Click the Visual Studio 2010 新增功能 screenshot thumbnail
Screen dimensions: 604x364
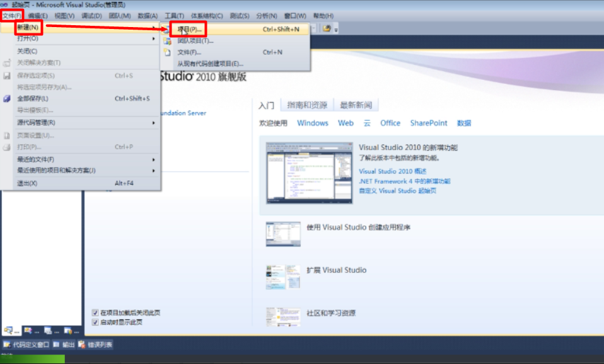(309, 173)
